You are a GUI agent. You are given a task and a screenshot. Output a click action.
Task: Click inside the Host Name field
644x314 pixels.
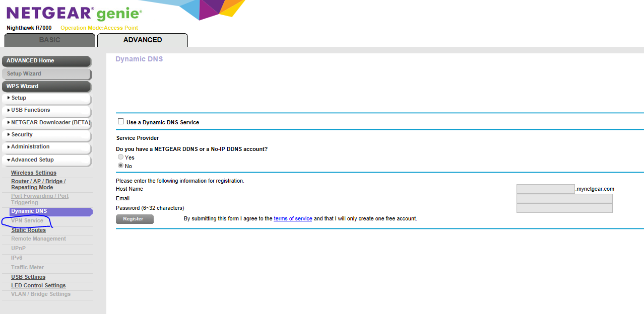click(x=545, y=188)
